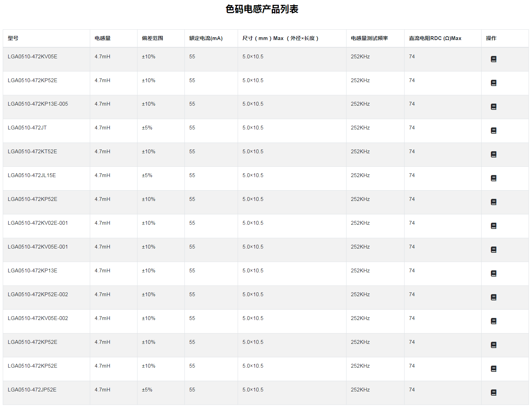This screenshot has width=532, height=407.
Task: Open the document icon for LGA0510-472KV05E-002
Action: tap(493, 321)
